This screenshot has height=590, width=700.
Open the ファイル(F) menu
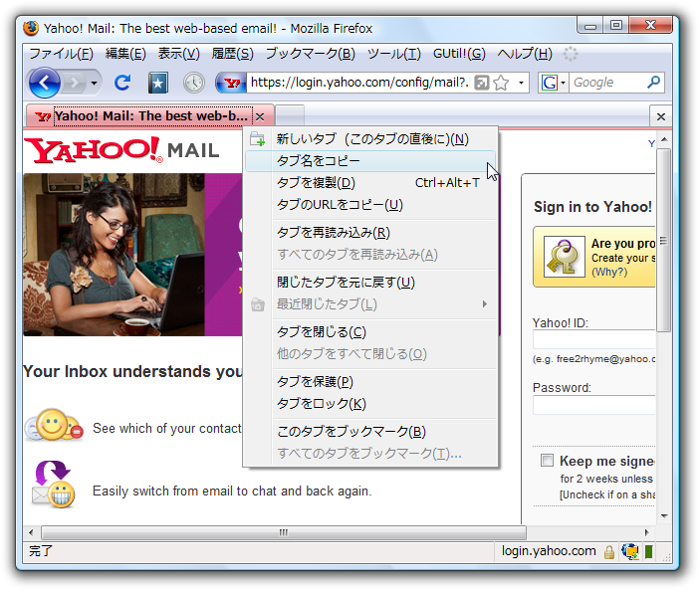61,54
